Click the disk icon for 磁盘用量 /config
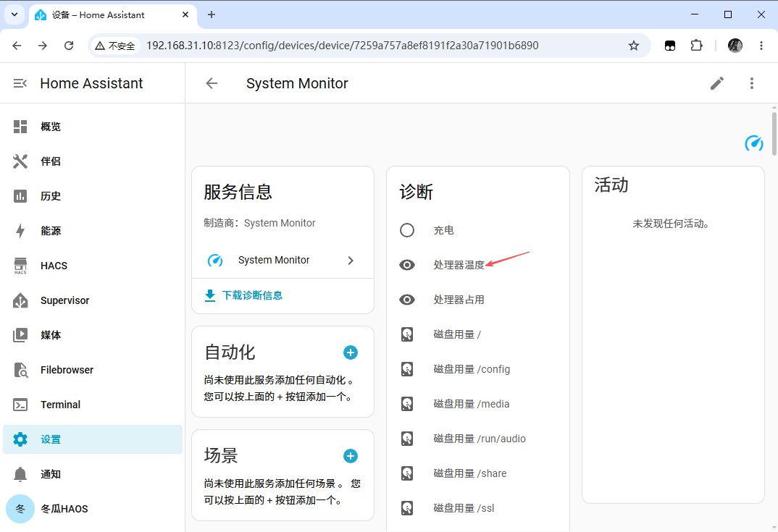The image size is (778, 532). [x=407, y=369]
